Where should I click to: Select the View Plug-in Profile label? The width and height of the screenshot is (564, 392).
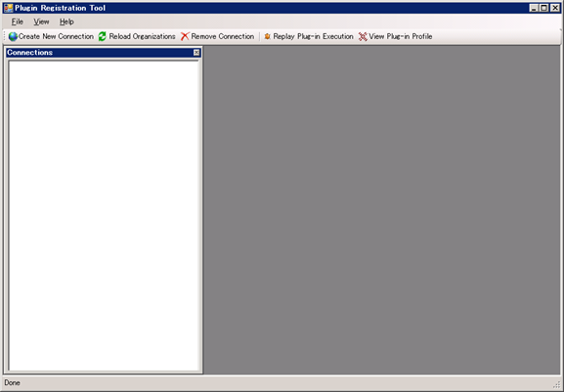[x=401, y=36]
